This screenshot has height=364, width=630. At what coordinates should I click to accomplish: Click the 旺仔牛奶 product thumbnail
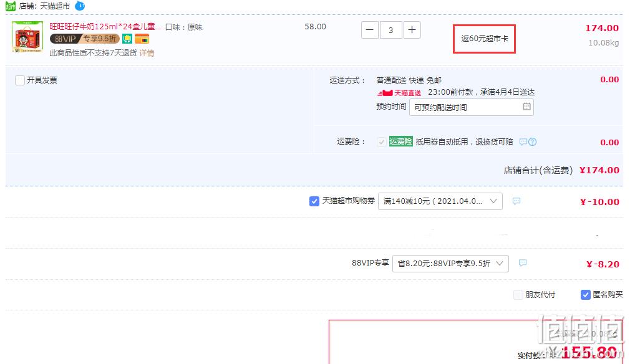27,37
